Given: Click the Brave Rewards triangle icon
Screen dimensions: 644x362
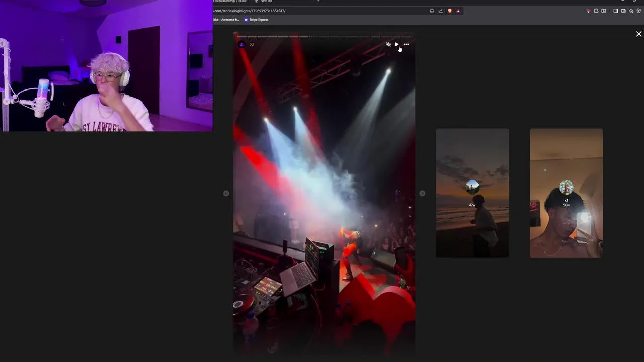Looking at the screenshot, I should (x=458, y=11).
